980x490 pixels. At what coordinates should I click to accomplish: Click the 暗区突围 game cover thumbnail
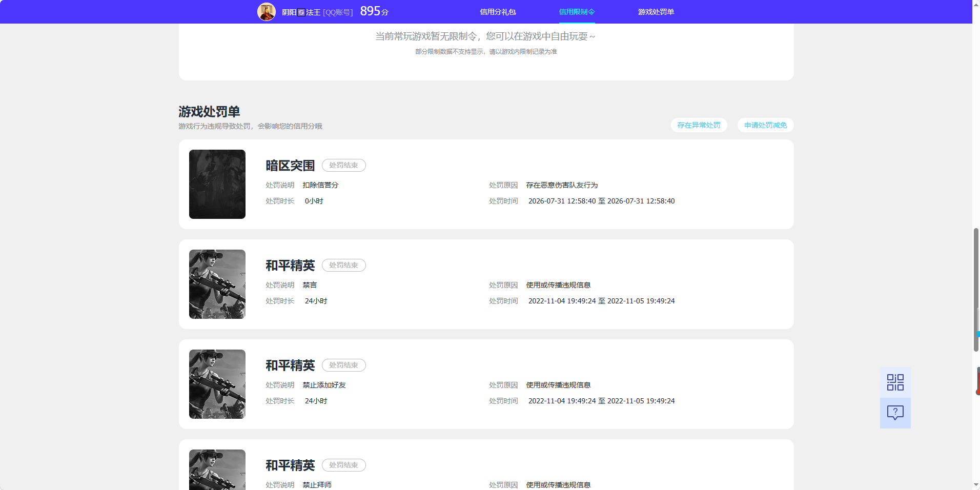tap(217, 184)
